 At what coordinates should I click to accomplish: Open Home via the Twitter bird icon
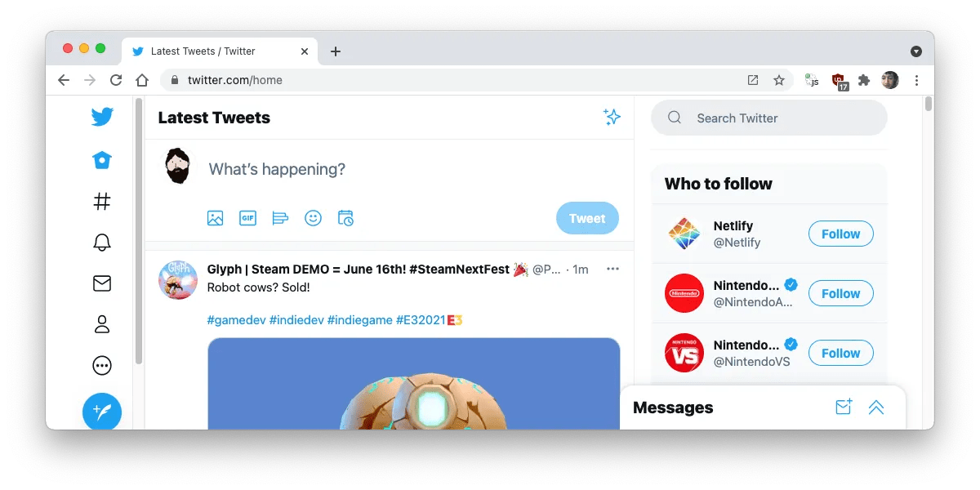[102, 116]
